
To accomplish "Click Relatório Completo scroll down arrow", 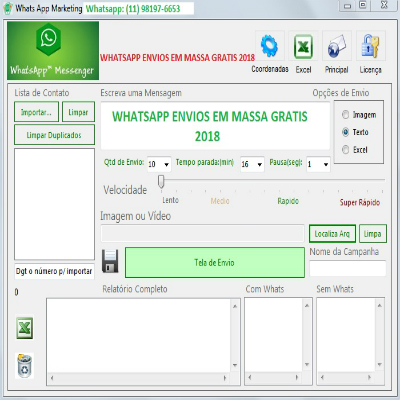I will point(235,365).
